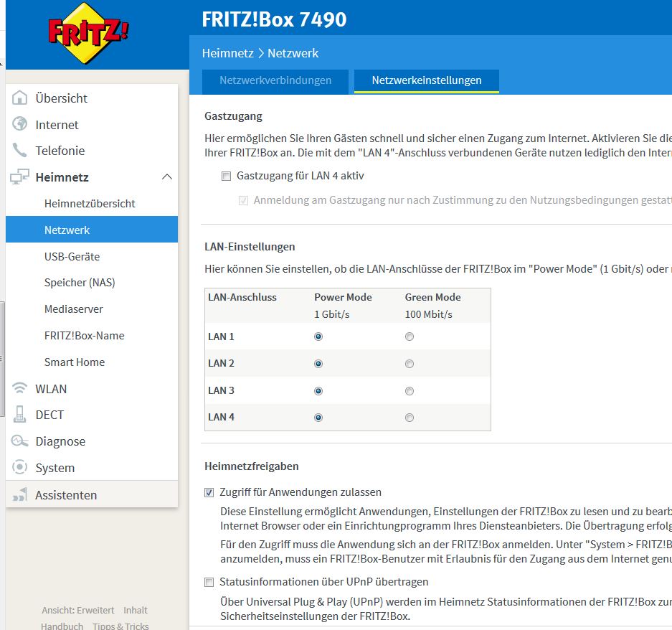The height and width of the screenshot is (630, 672).
Task: Click the LAN 3 row label
Action: point(221,390)
